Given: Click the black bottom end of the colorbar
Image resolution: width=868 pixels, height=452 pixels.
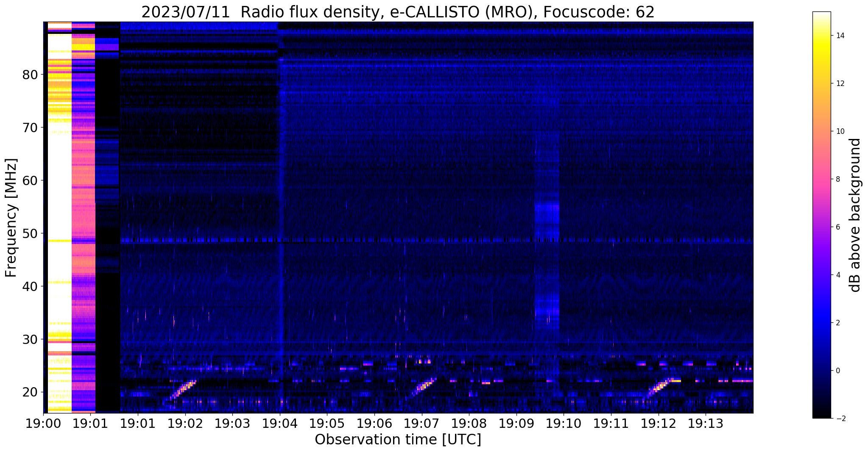Looking at the screenshot, I should [x=821, y=414].
